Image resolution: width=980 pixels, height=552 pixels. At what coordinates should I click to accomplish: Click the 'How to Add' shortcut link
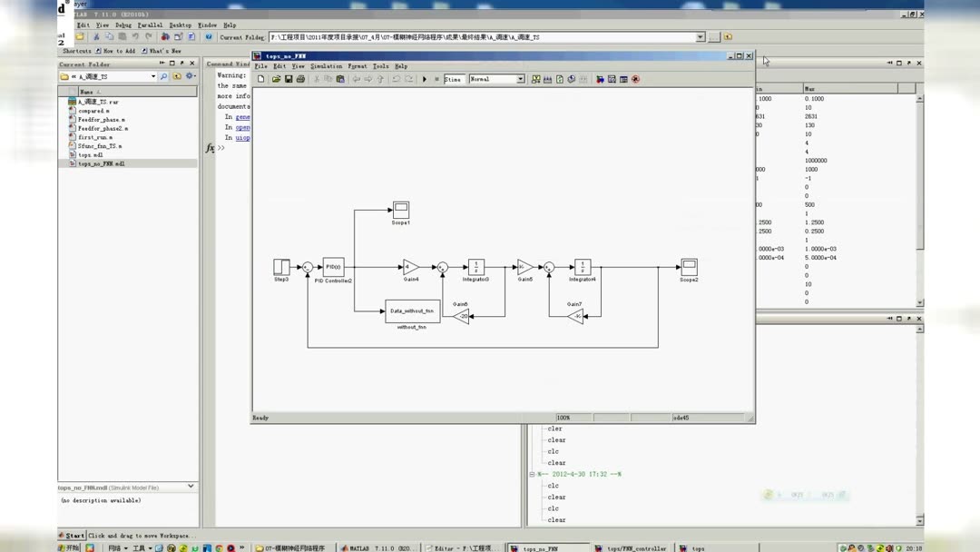coord(115,51)
